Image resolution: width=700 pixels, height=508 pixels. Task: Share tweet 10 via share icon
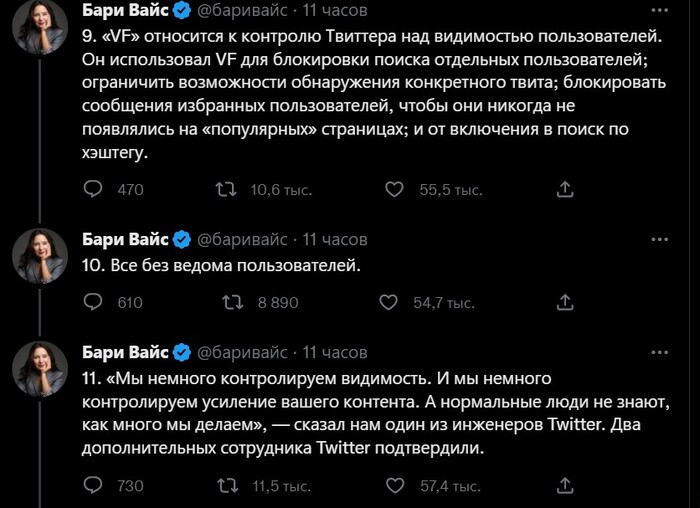click(564, 302)
